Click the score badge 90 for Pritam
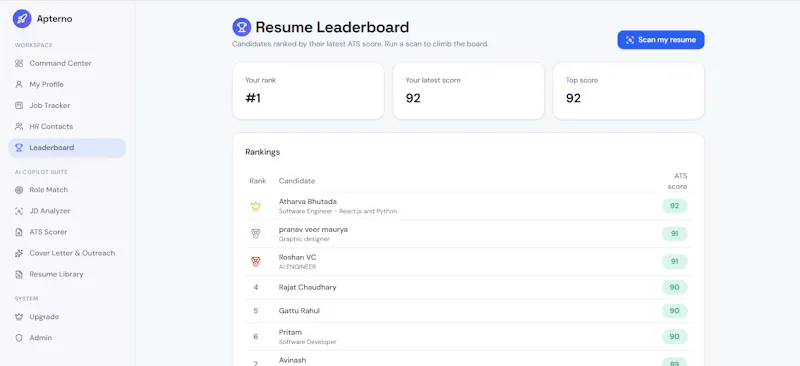800x366 pixels. tap(674, 337)
